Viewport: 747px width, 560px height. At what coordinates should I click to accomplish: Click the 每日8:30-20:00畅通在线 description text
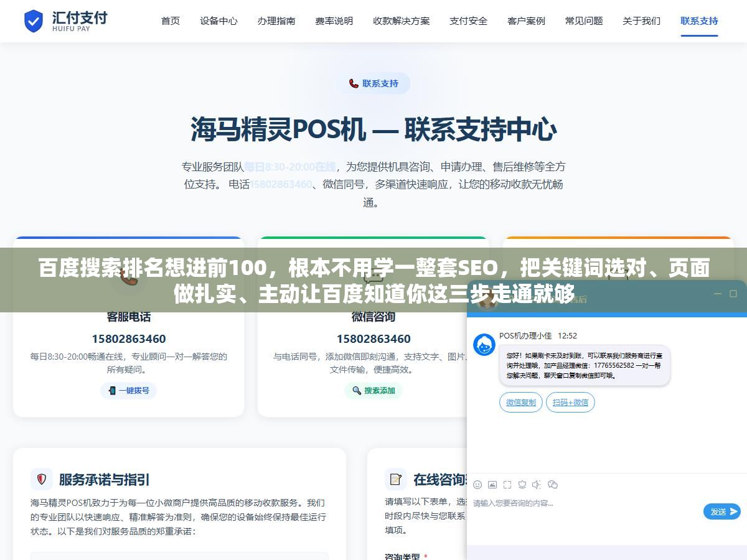pos(129,363)
